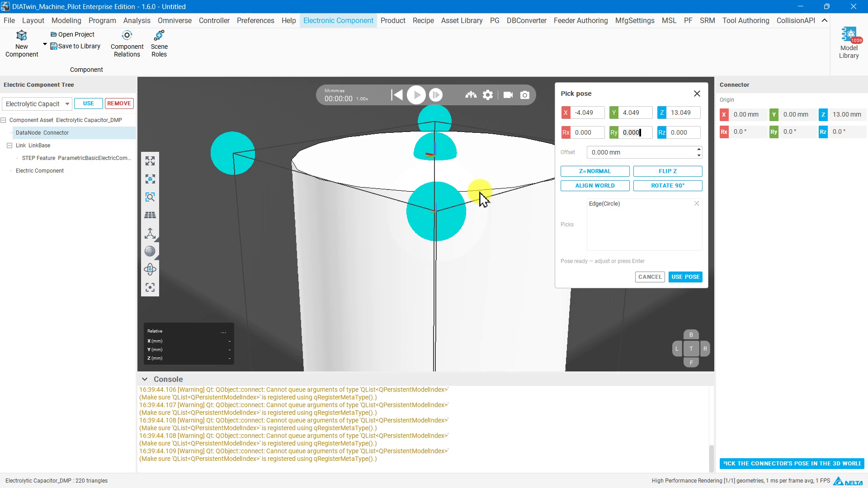Select the STEP Feature tree item

coord(76,158)
